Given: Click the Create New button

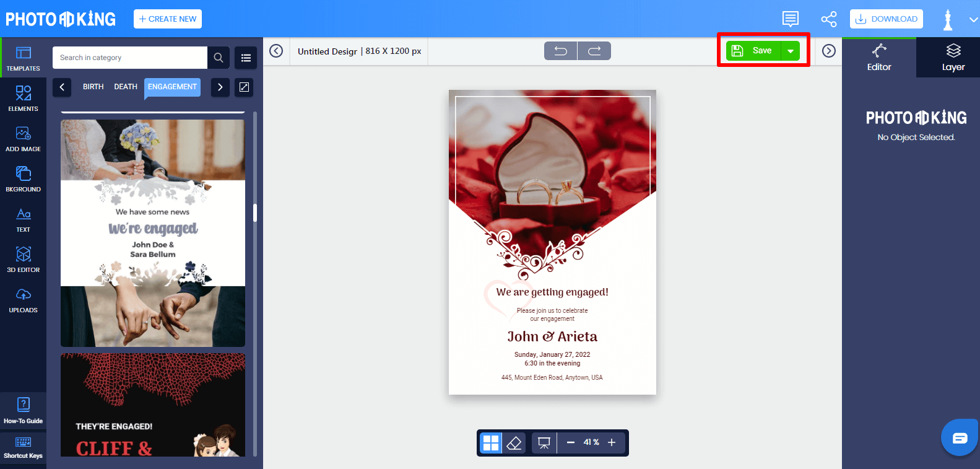Looking at the screenshot, I should tap(168, 19).
